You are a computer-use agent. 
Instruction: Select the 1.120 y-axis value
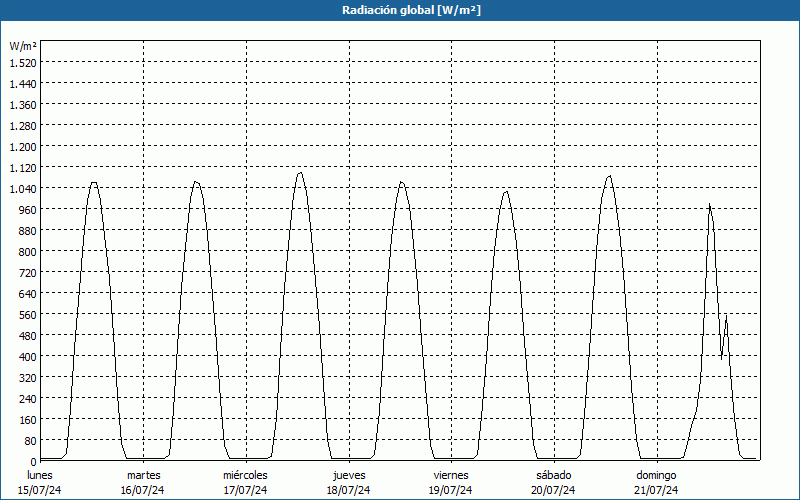click(x=23, y=168)
